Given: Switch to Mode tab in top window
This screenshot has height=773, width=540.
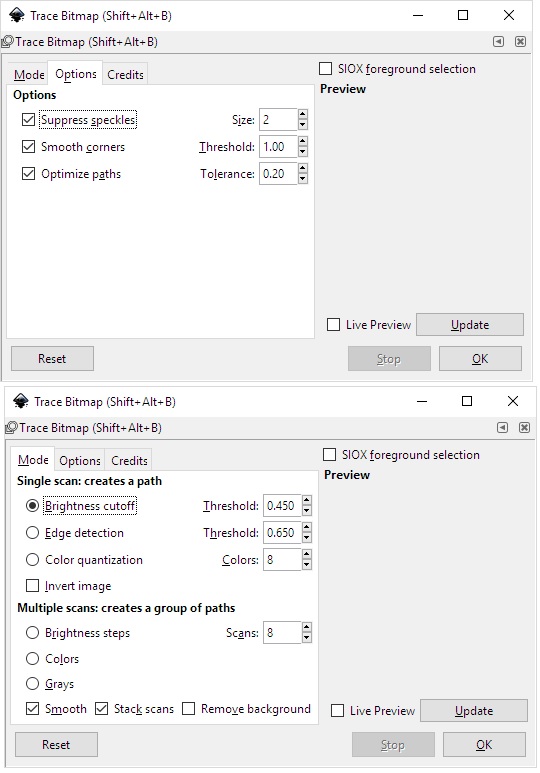Looking at the screenshot, I should pyautogui.click(x=29, y=74).
